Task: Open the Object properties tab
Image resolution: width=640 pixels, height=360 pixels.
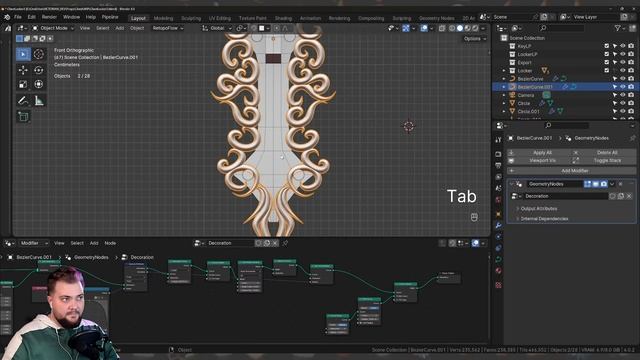Action: point(498,214)
